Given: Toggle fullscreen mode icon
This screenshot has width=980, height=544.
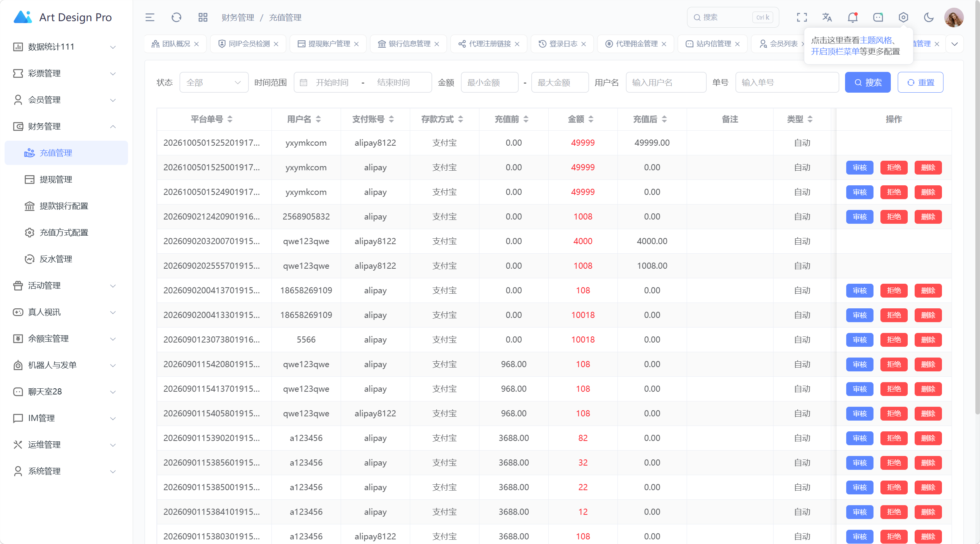Looking at the screenshot, I should point(802,17).
